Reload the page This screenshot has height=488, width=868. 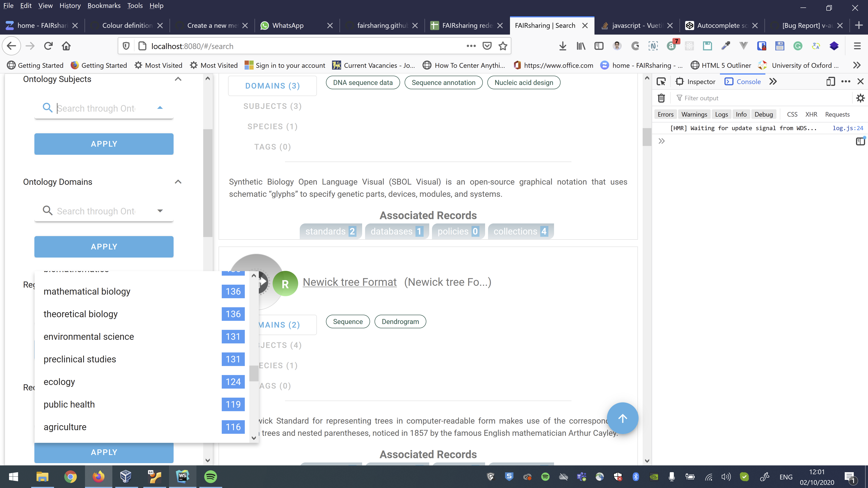[x=48, y=46]
